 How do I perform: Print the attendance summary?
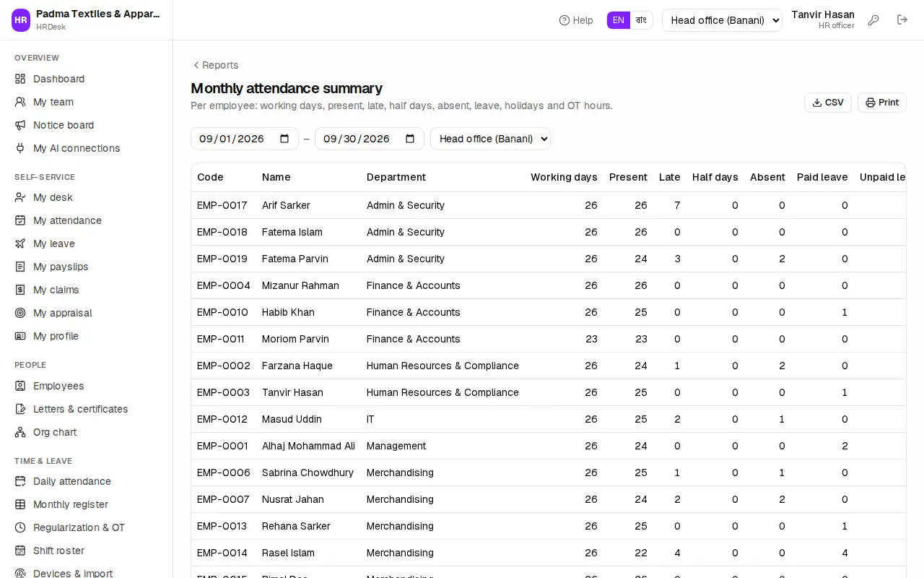point(882,103)
